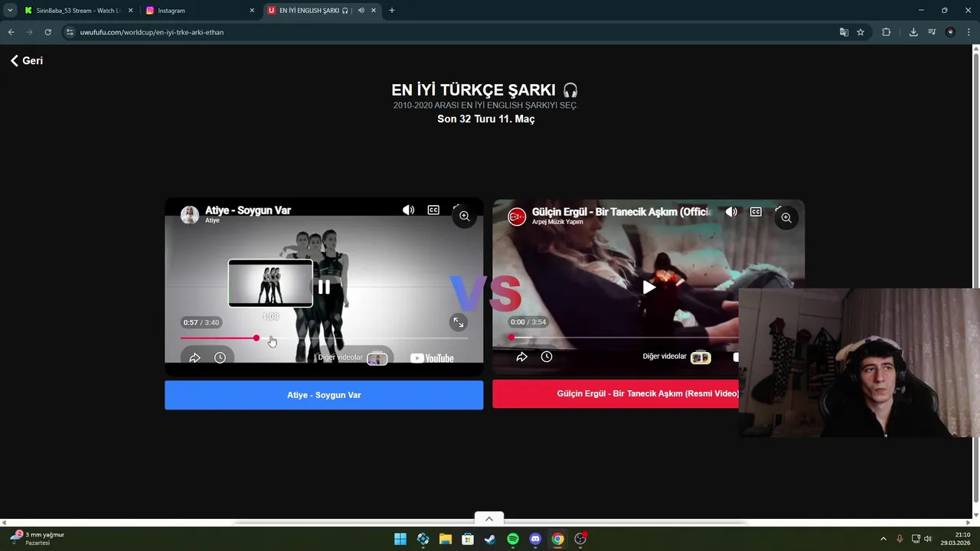The image size is (980, 551).
Task: Mute the Atiye video volume
Action: click(409, 210)
